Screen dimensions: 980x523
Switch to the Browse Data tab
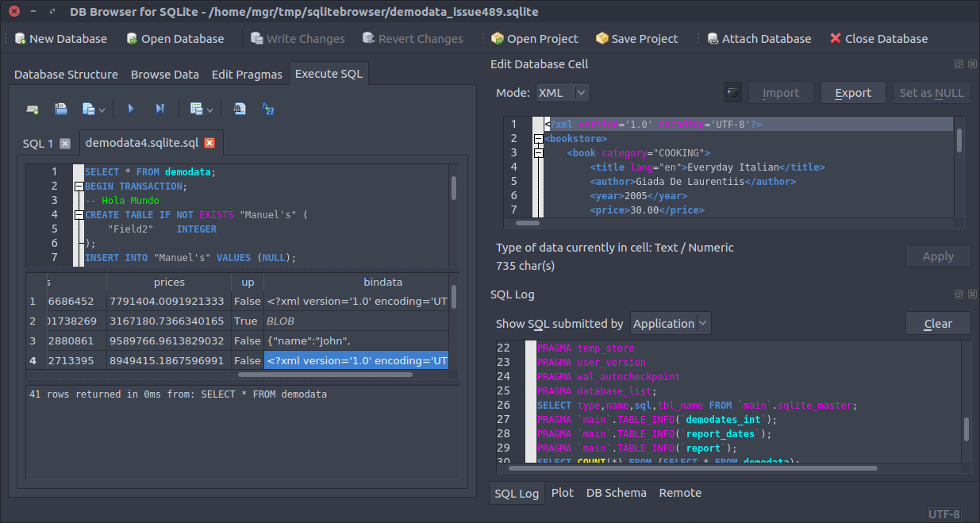coord(164,74)
